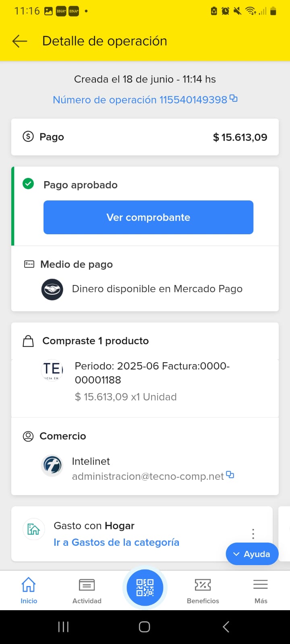Screen dimensions: 290x644
Task: Tap the Mercado Pago handshake icon
Action: (52, 289)
